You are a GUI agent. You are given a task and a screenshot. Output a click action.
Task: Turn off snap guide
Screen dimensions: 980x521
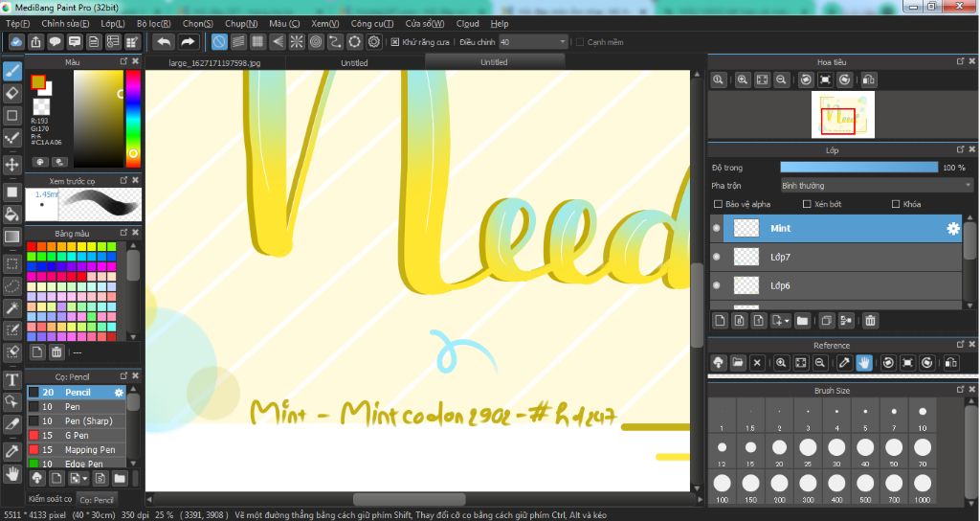coord(219,42)
